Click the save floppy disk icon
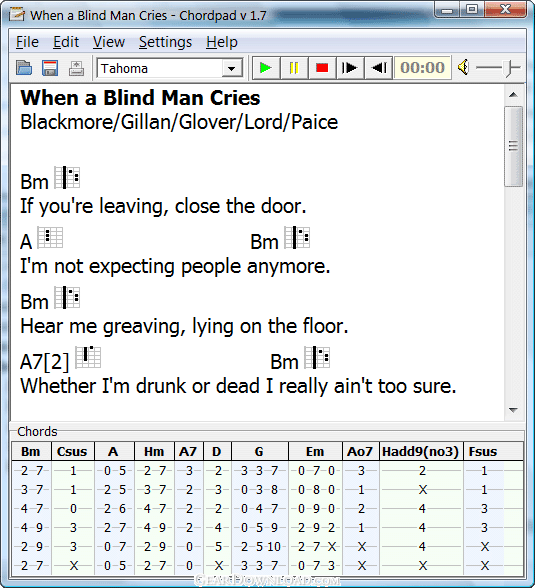535x588 pixels. point(50,68)
